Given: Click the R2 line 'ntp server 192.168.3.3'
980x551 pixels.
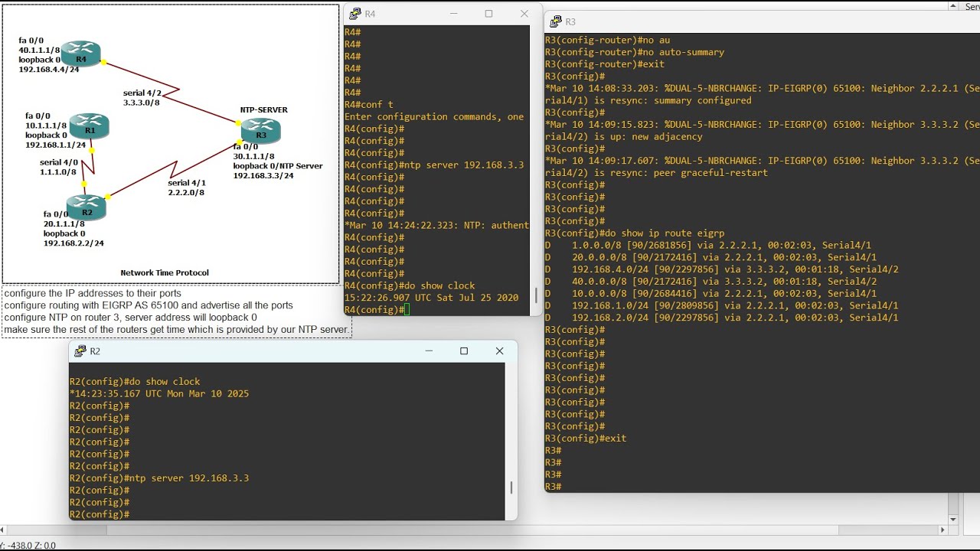Looking at the screenshot, I should pos(159,478).
